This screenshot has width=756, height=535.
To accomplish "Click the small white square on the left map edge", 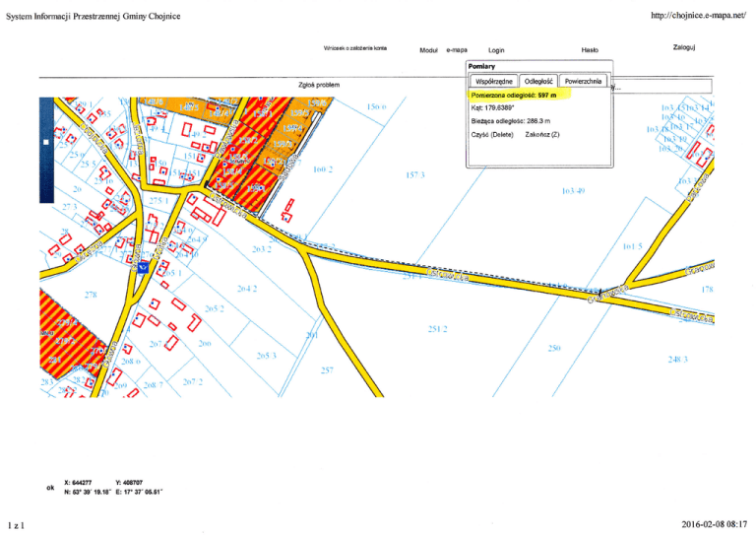I will 45,141.
